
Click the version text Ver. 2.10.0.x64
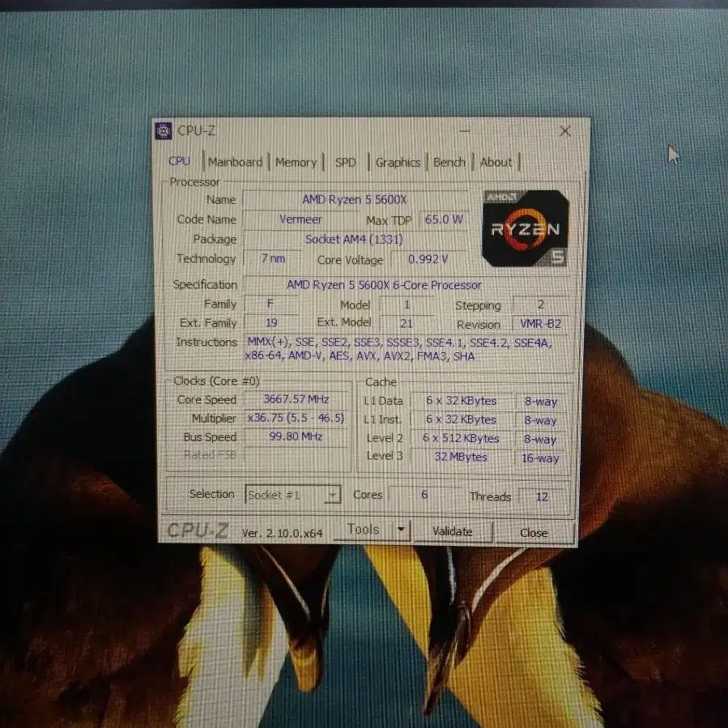[283, 533]
